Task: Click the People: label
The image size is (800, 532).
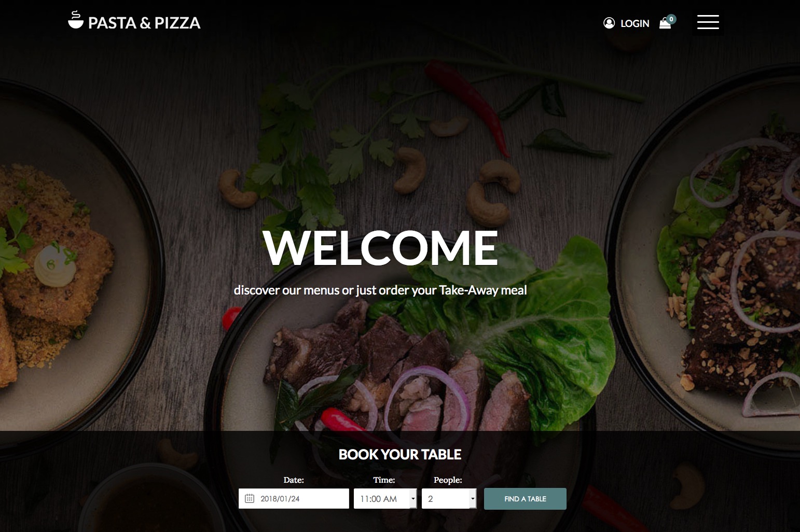Action: (x=448, y=480)
